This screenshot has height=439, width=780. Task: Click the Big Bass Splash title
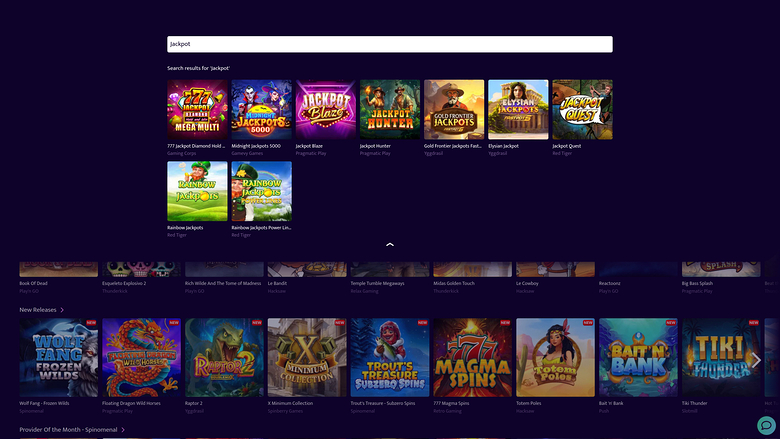(697, 283)
